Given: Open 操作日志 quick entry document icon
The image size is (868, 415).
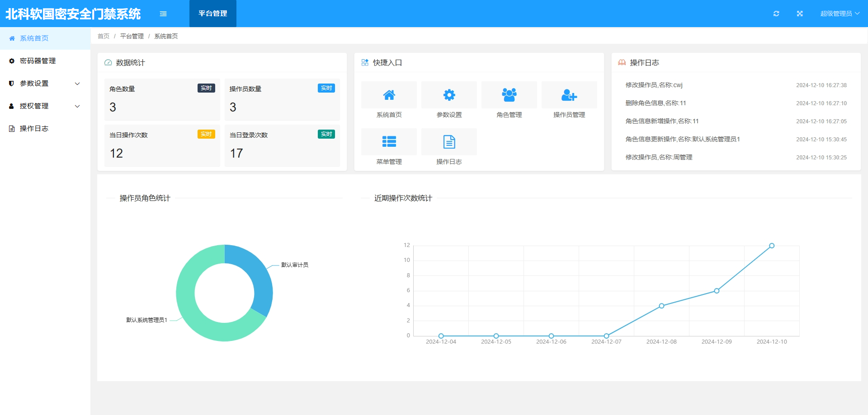Looking at the screenshot, I should 449,142.
